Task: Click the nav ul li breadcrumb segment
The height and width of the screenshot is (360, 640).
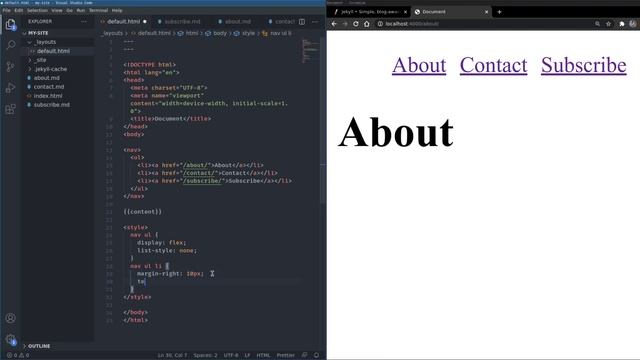Action: [x=280, y=33]
